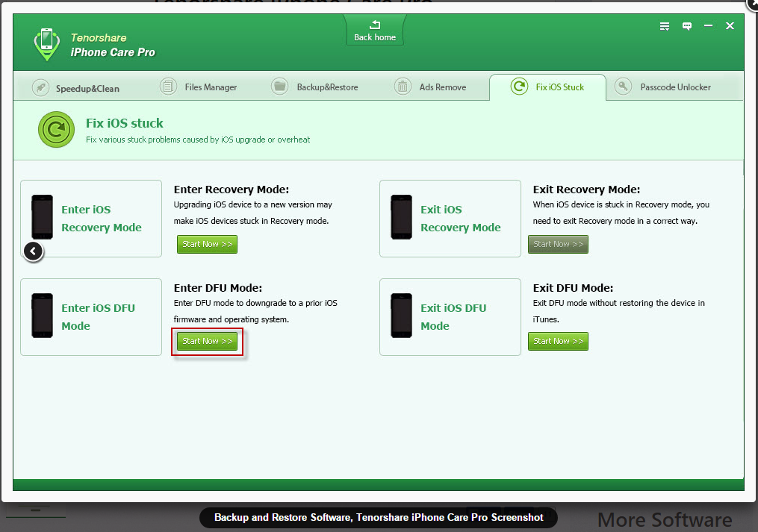Viewport: 758px width, 532px height.
Task: Close the iPhone Care Pro window
Action: point(730,25)
